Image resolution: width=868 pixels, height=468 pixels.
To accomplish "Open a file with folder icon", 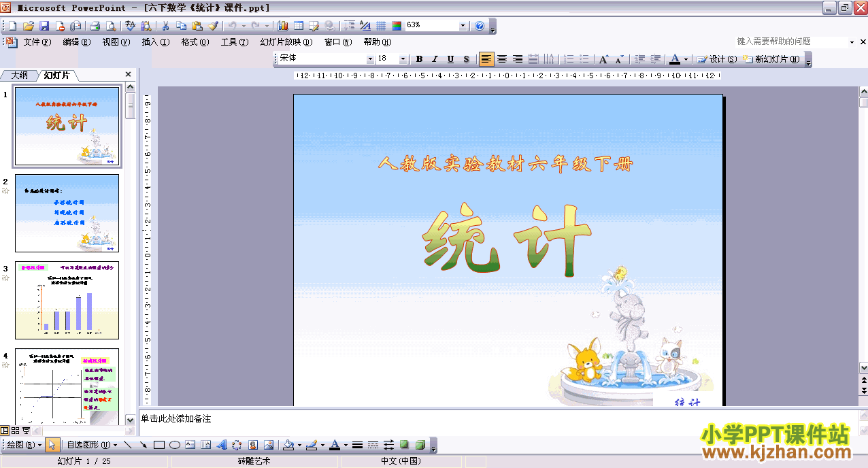I will click(29, 26).
